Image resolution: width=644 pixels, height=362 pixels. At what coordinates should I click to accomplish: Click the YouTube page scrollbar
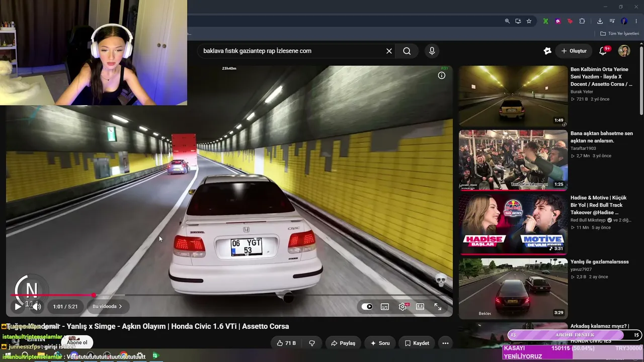tap(641, 80)
